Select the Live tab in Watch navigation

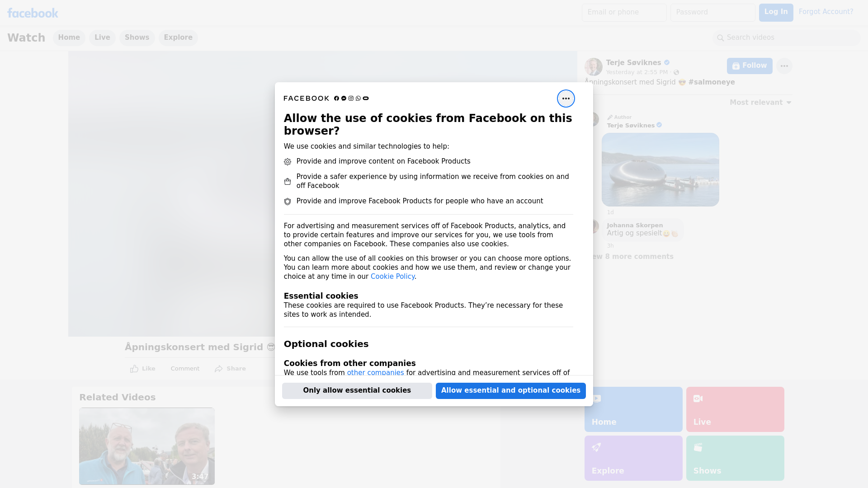tap(102, 38)
